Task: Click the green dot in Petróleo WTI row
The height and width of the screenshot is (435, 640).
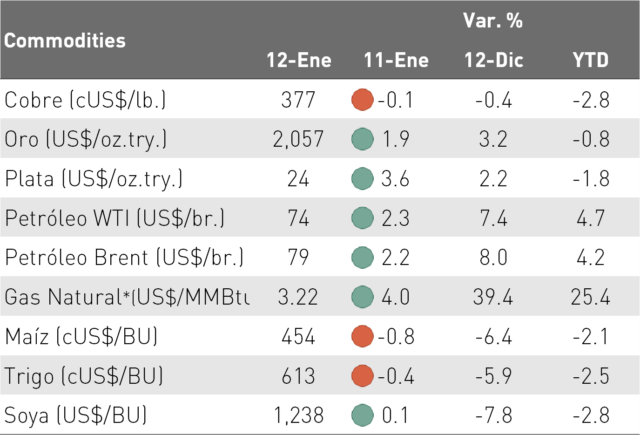Action: click(362, 218)
